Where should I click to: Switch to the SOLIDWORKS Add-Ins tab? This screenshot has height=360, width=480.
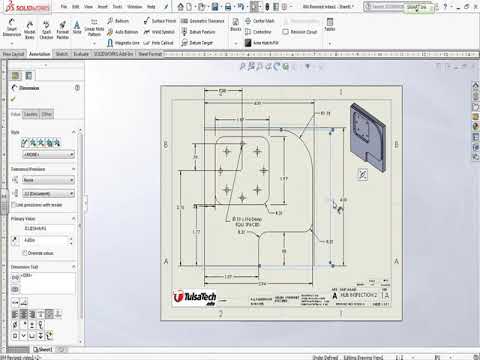coord(113,54)
